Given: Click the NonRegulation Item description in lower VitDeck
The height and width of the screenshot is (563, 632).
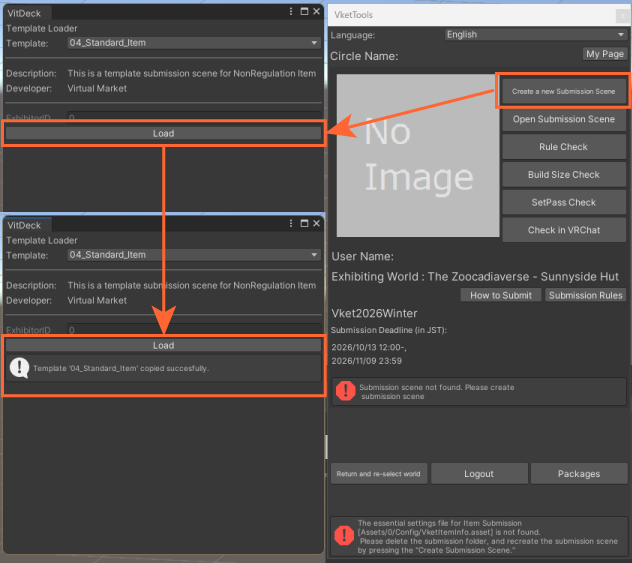Looking at the screenshot, I should point(191,285).
